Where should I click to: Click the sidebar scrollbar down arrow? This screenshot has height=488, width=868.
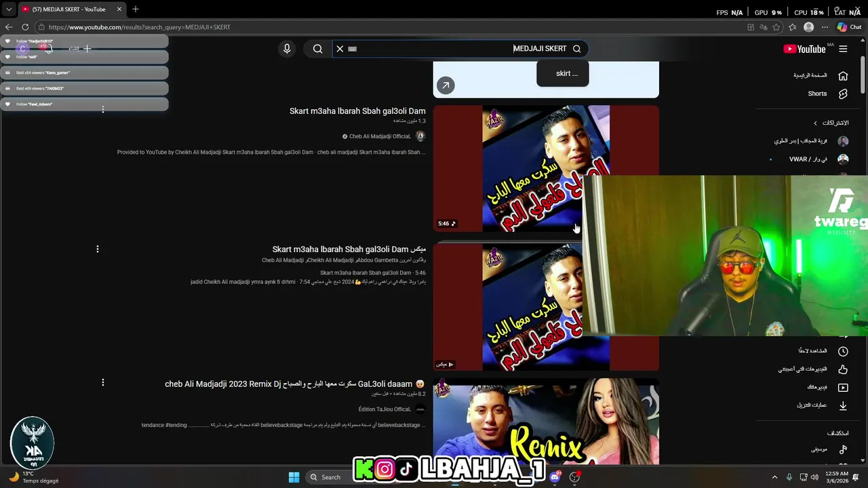click(863, 462)
